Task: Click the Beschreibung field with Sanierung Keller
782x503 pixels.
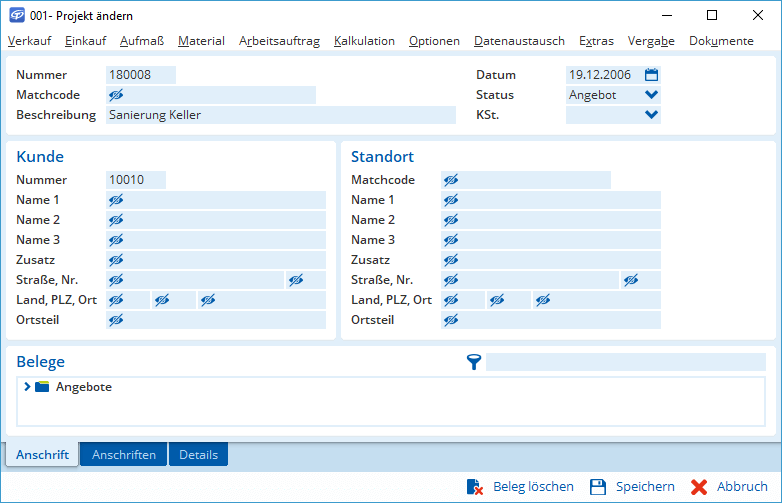Action: pyautogui.click(x=280, y=115)
